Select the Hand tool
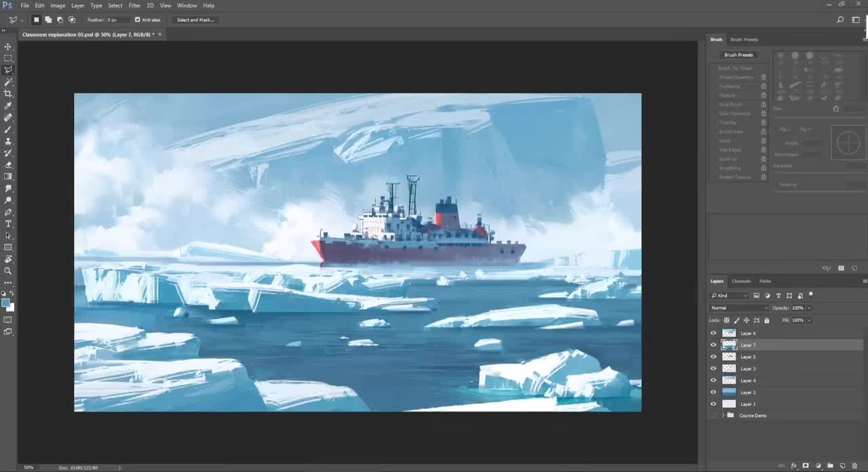 pos(8,259)
